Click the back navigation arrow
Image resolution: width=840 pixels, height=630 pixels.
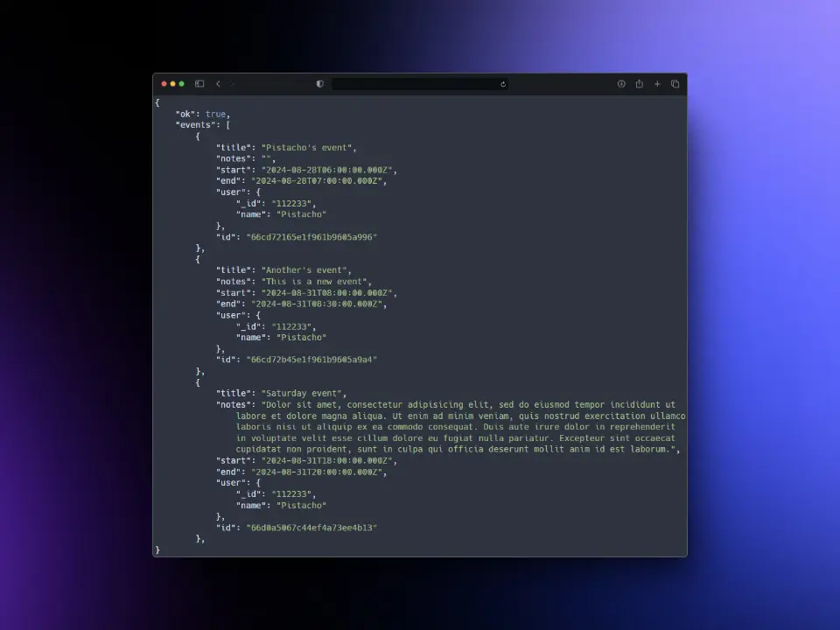[x=218, y=83]
